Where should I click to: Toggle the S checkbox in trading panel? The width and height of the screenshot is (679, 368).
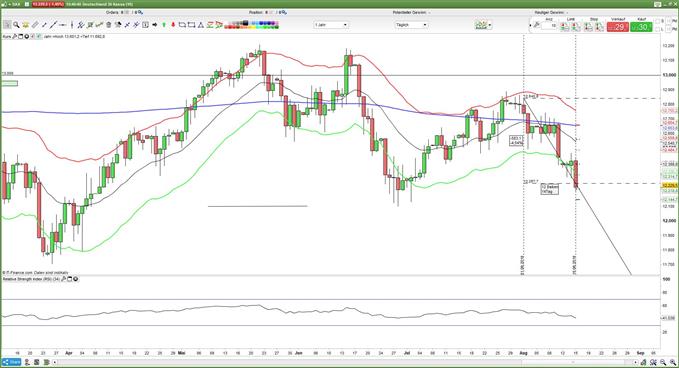pyautogui.click(x=658, y=21)
